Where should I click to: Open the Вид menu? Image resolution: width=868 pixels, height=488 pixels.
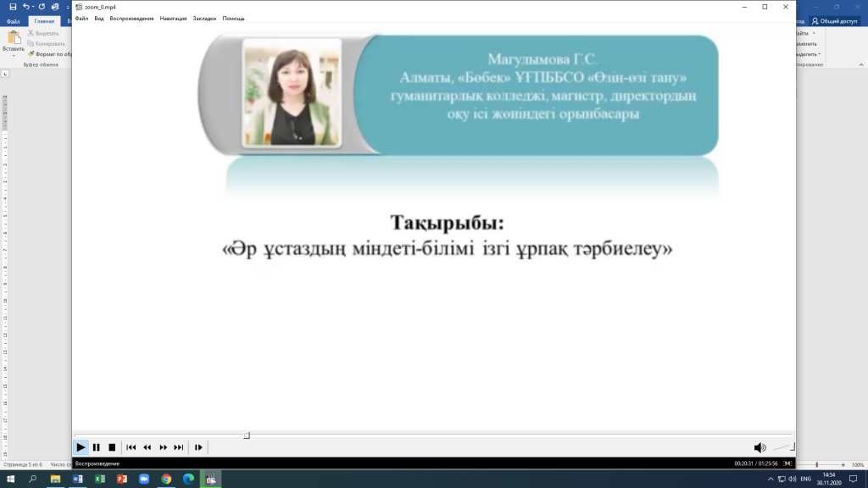point(98,18)
